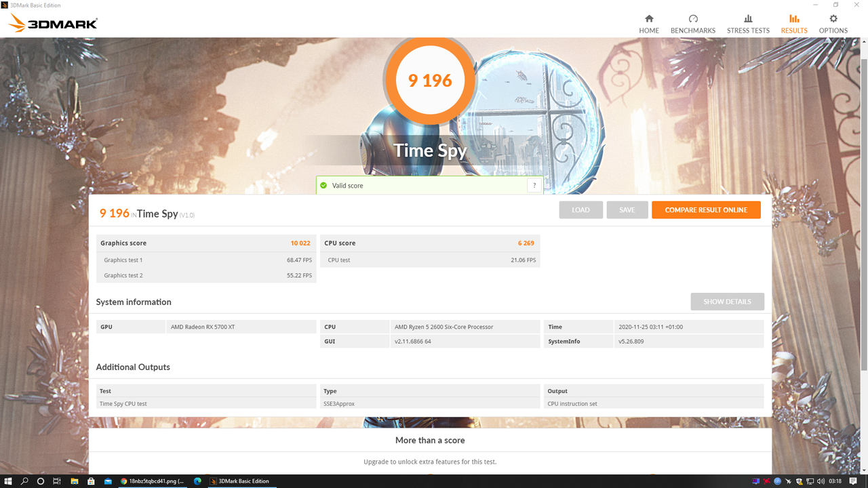Switch to the Benchmarks section

(692, 22)
